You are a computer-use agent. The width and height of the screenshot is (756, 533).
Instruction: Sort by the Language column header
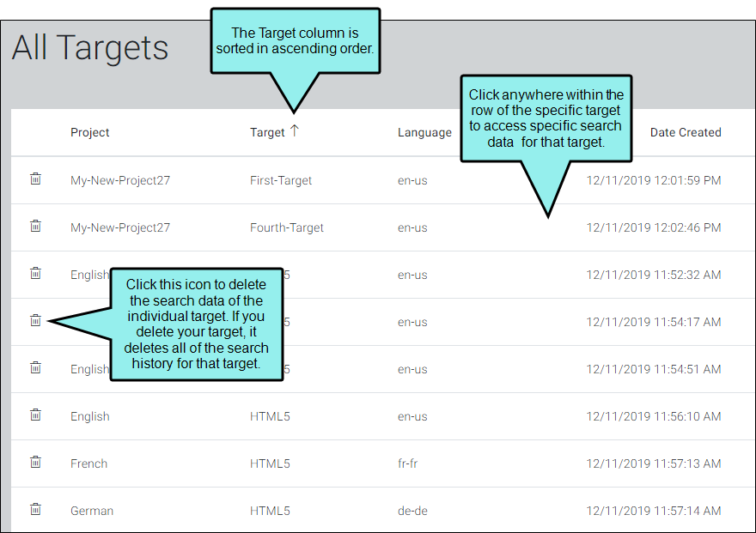(424, 132)
